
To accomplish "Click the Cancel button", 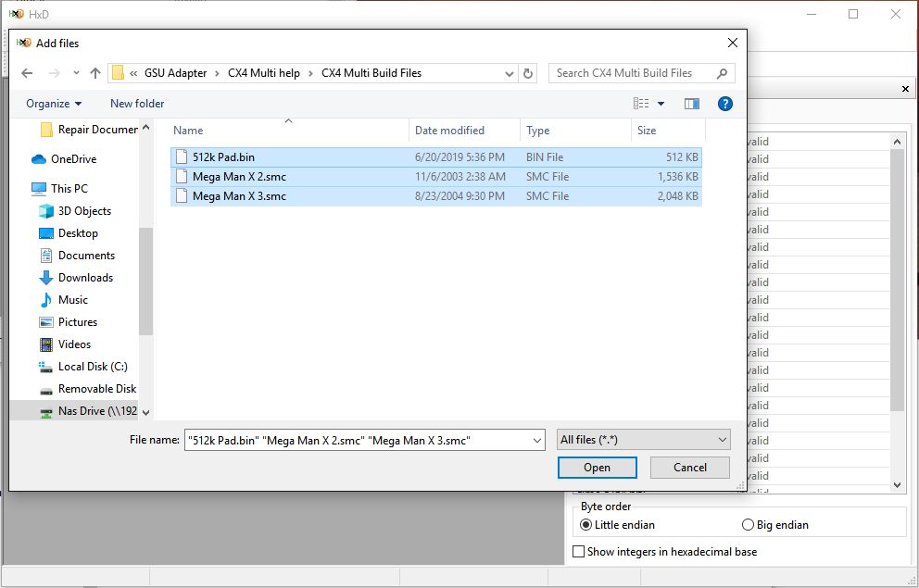I will [690, 468].
